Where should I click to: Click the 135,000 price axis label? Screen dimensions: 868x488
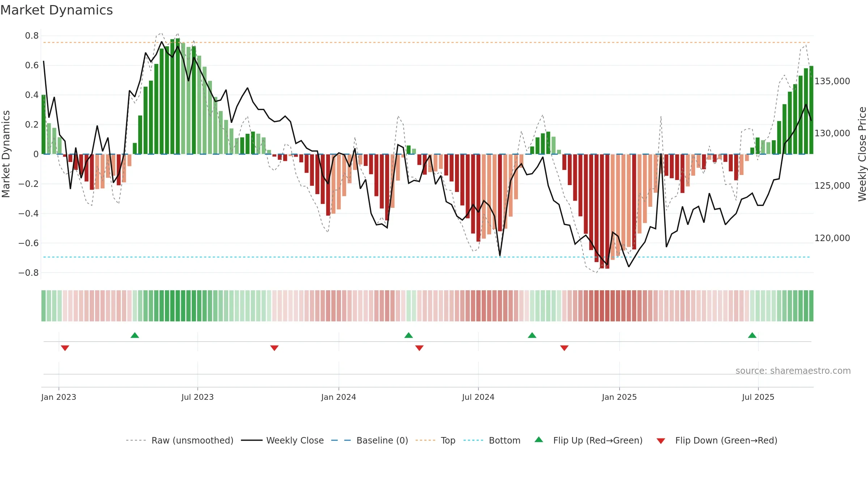coord(832,81)
